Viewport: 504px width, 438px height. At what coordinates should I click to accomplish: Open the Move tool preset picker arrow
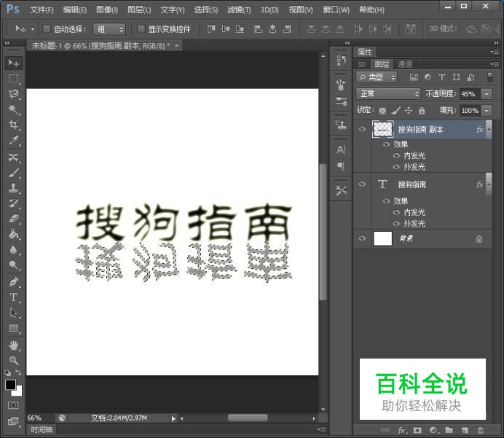(33, 29)
